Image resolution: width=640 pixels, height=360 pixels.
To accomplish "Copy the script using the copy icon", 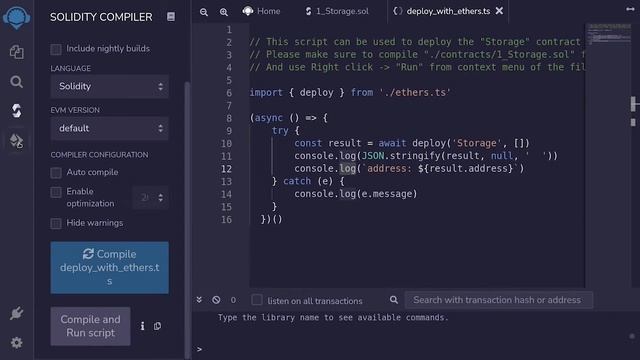I will 157,326.
